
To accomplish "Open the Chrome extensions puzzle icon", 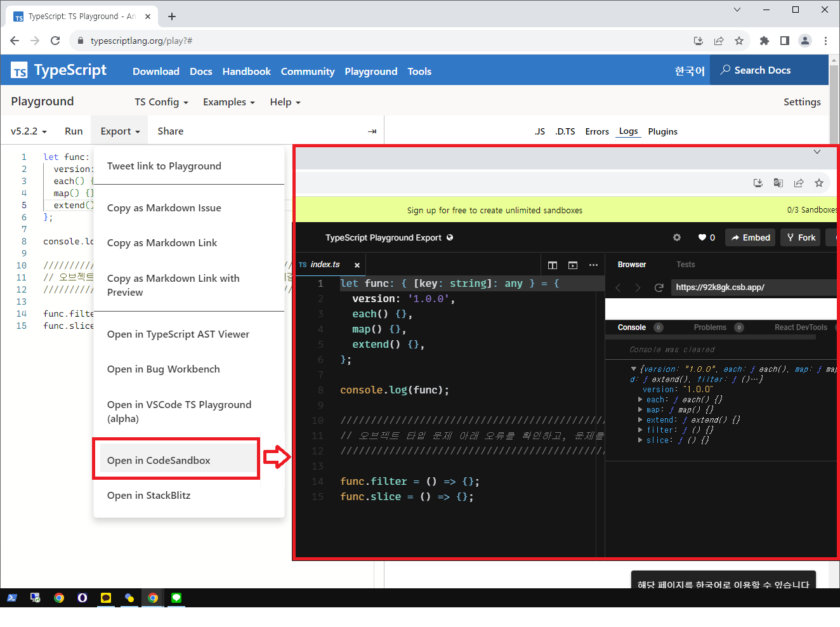I will pos(765,41).
